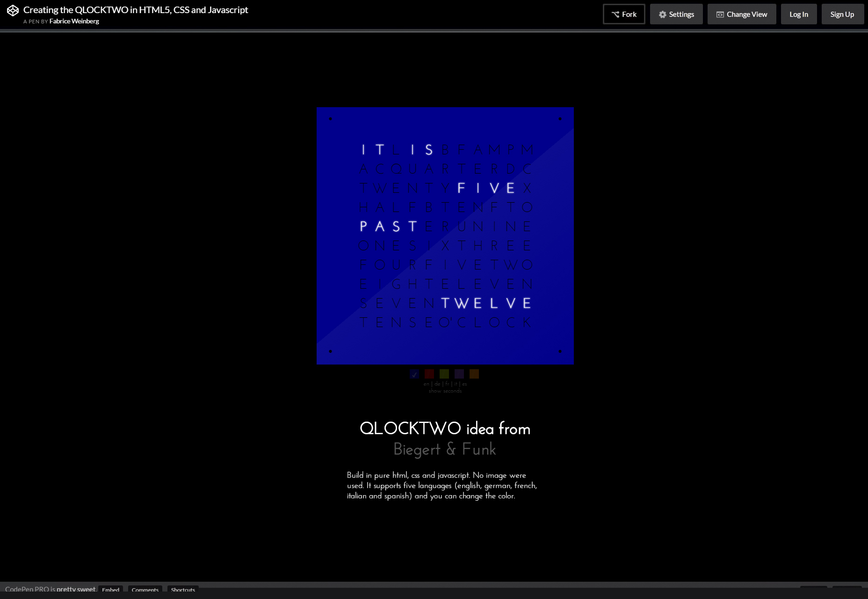The height and width of the screenshot is (599, 868).
Task: Click the dim word 'TWO' on clock
Action: pos(511,265)
